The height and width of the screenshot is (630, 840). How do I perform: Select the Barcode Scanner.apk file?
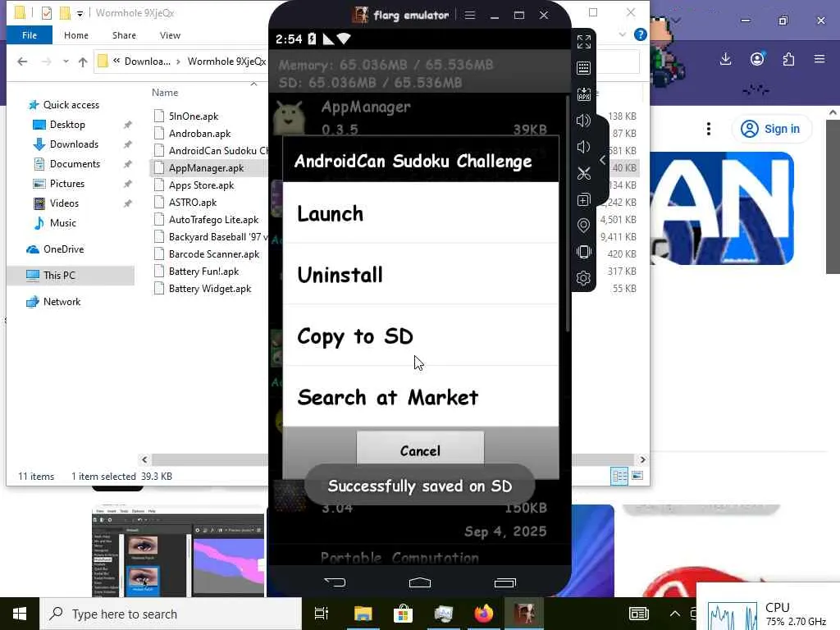click(x=214, y=254)
